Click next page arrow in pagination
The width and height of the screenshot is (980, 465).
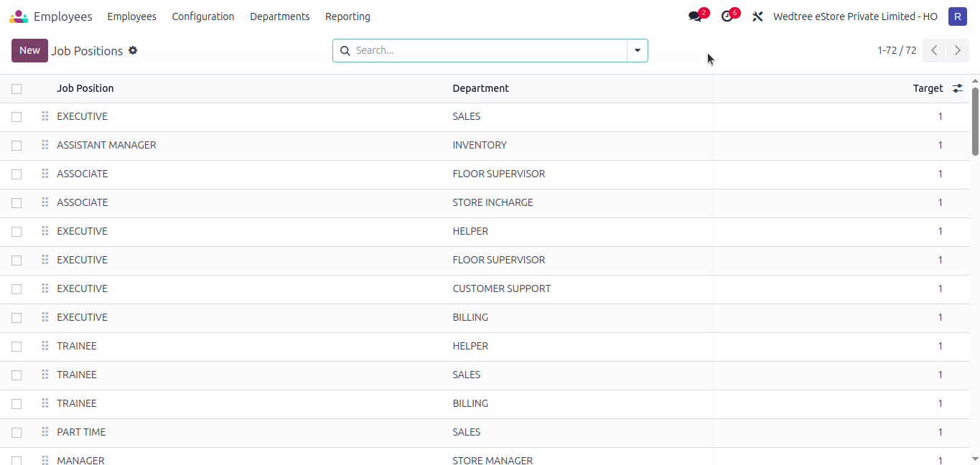click(957, 50)
